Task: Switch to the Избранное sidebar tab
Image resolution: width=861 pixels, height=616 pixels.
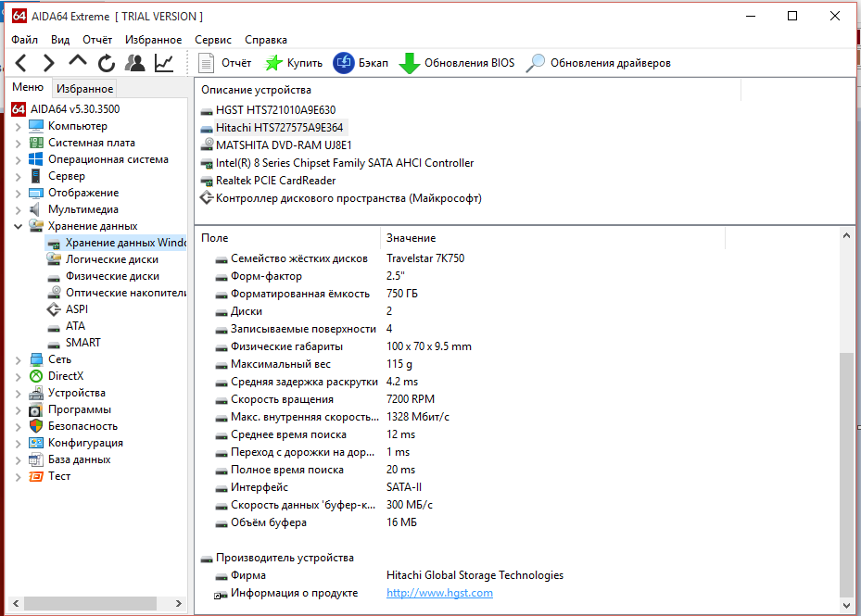Action: [x=84, y=88]
